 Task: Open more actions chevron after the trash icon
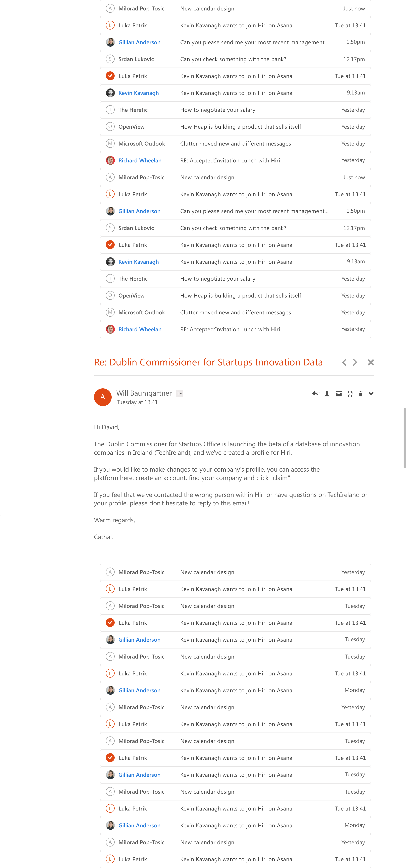coord(371,394)
